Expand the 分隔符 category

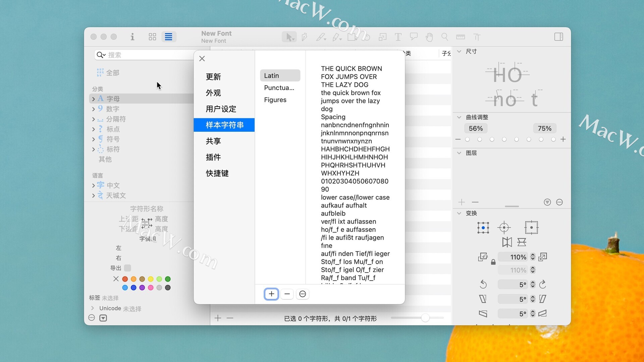pyautogui.click(x=93, y=119)
